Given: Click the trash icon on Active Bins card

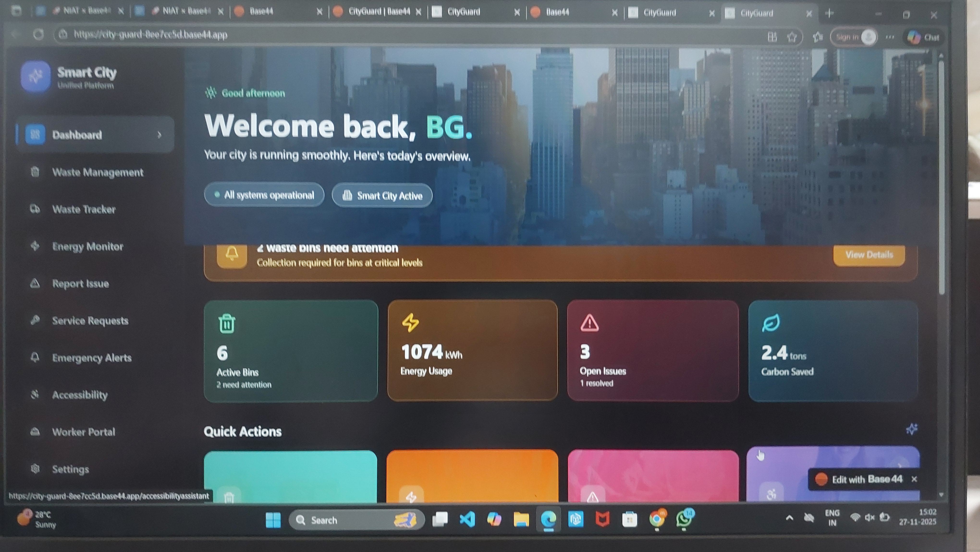Looking at the screenshot, I should click(x=227, y=324).
